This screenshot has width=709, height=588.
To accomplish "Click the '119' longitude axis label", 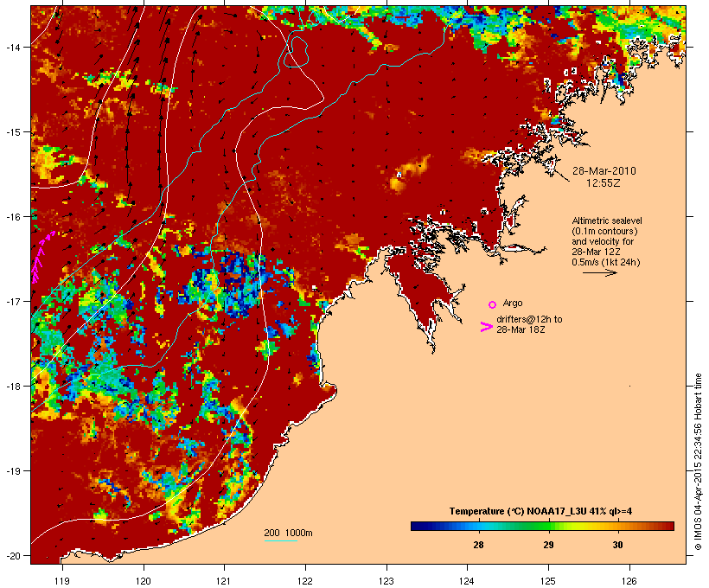I will point(62,581).
